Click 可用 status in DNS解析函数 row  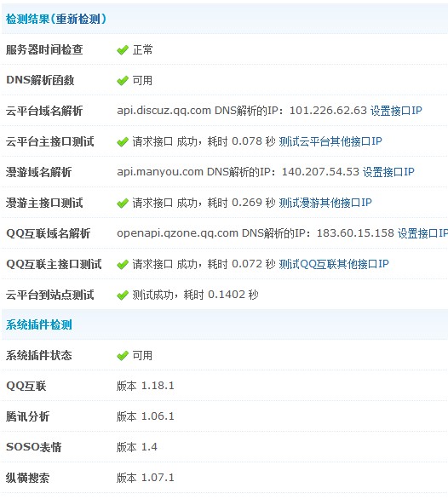pos(142,80)
